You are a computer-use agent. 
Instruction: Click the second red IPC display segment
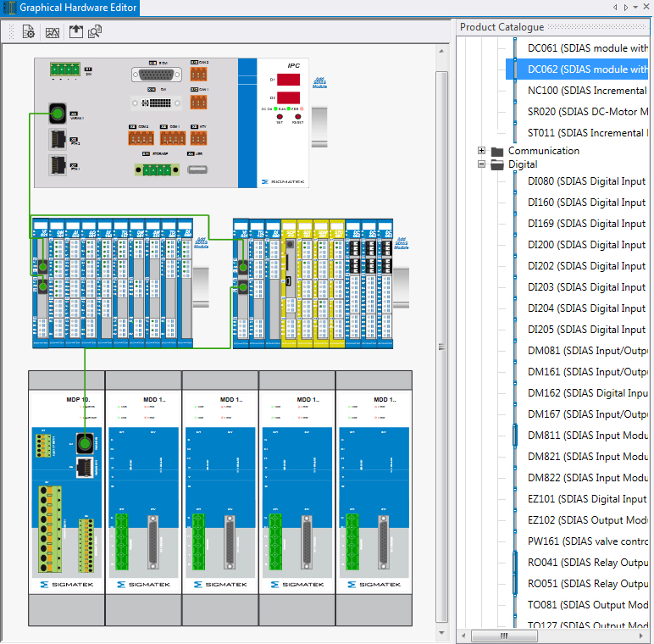[288, 97]
